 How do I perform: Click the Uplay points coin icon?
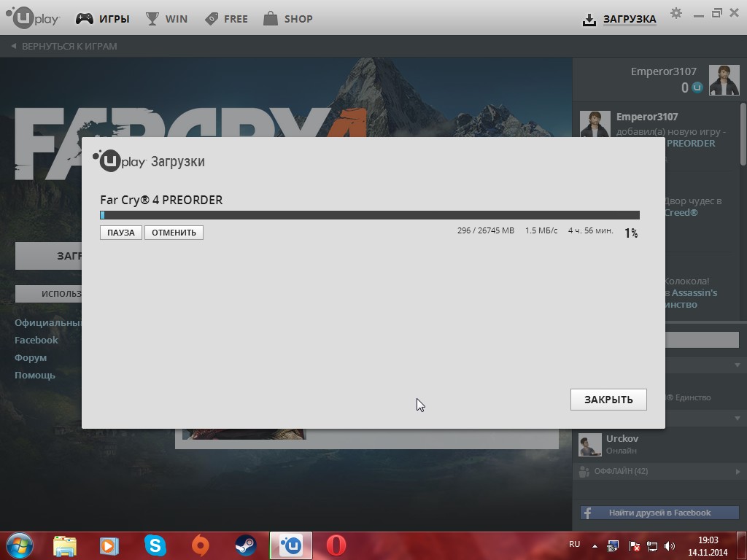coord(697,87)
